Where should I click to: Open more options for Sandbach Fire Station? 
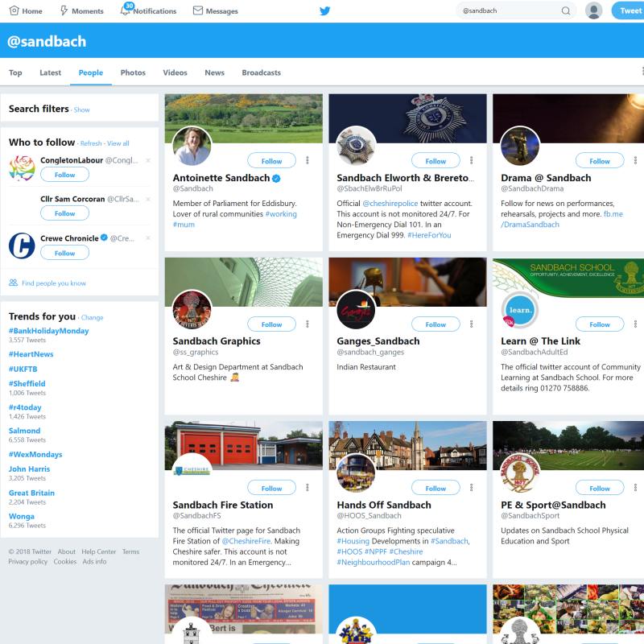pyautogui.click(x=308, y=488)
